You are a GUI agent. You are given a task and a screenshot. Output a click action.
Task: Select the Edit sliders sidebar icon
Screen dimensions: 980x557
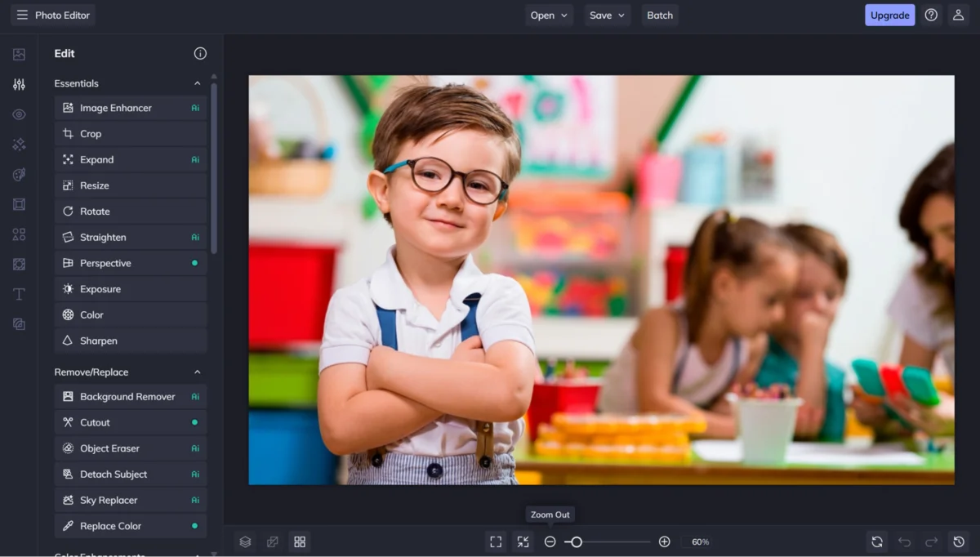19,84
